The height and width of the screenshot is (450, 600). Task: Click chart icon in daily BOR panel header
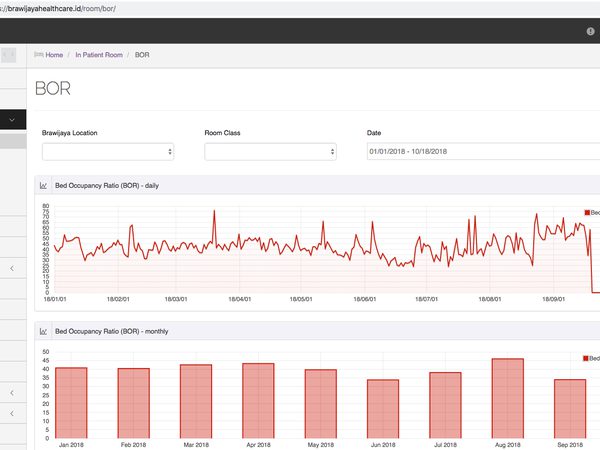pos(43,186)
